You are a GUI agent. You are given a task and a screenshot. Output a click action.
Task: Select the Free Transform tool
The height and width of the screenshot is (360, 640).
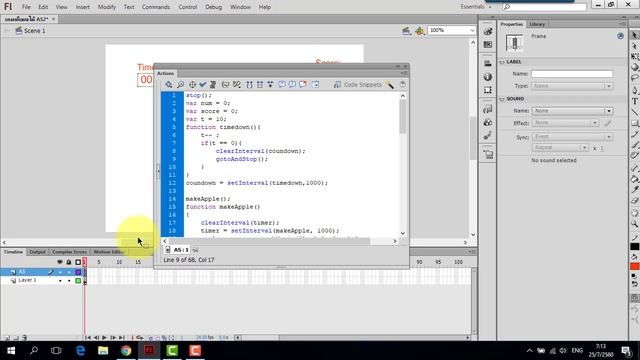634,57
